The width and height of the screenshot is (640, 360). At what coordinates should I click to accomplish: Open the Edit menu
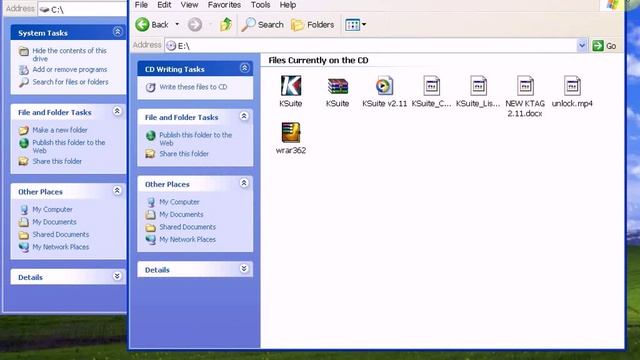click(x=164, y=5)
